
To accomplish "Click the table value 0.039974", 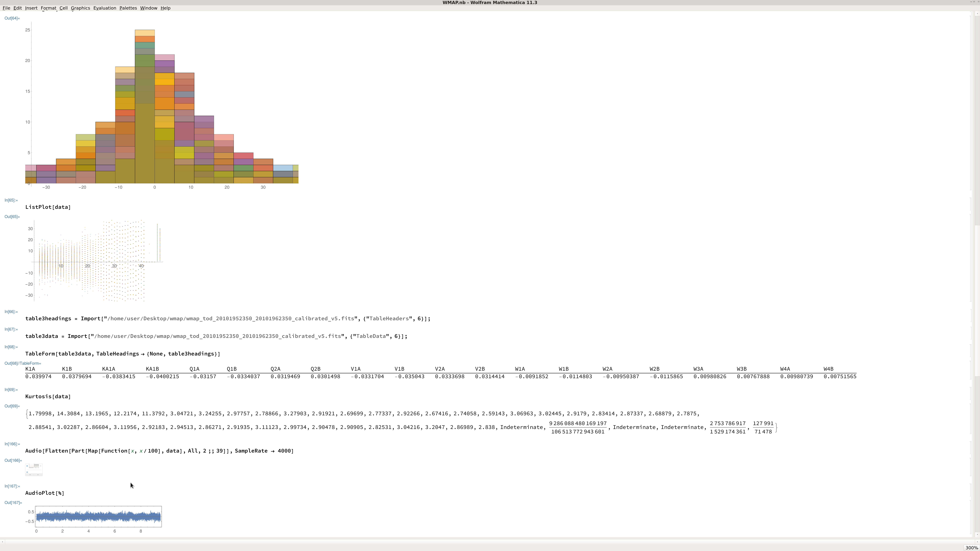I will [38, 377].
